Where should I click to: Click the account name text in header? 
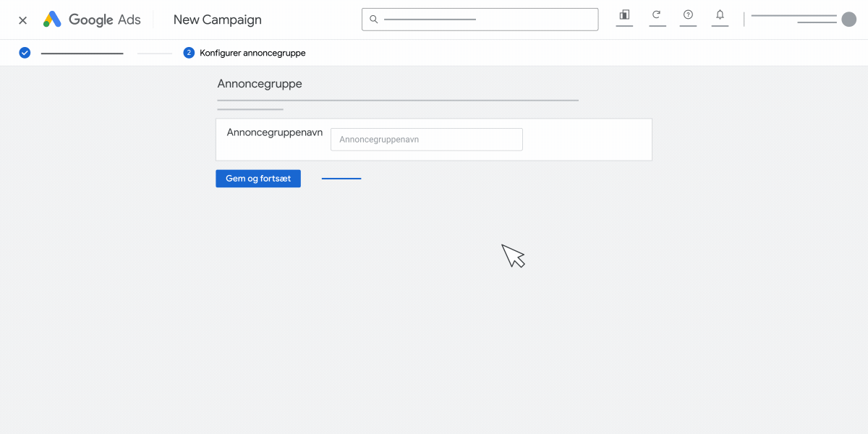(x=793, y=16)
